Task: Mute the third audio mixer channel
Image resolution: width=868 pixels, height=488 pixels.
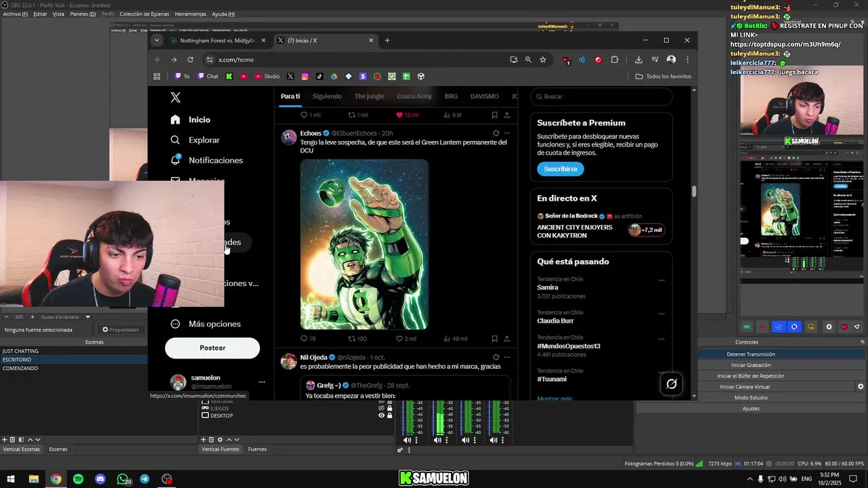Action: (465, 441)
